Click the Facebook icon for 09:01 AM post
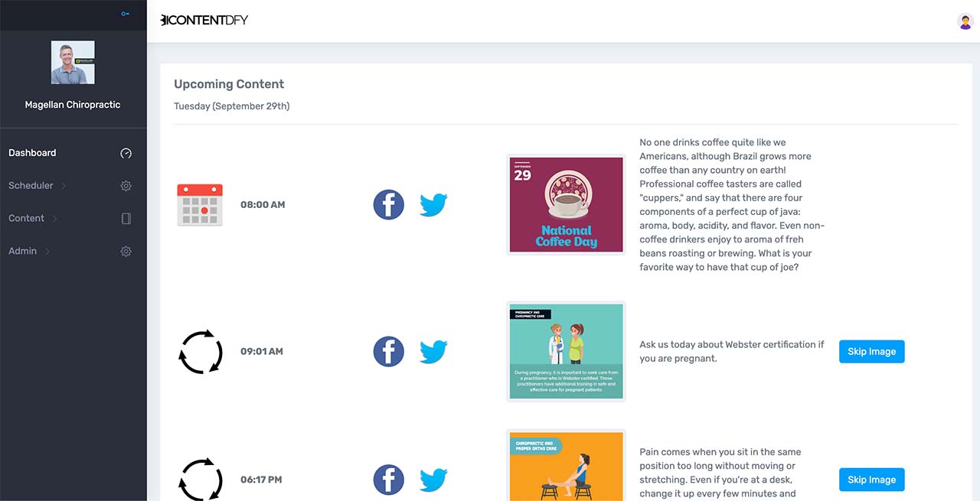The height and width of the screenshot is (501, 980). tap(388, 352)
